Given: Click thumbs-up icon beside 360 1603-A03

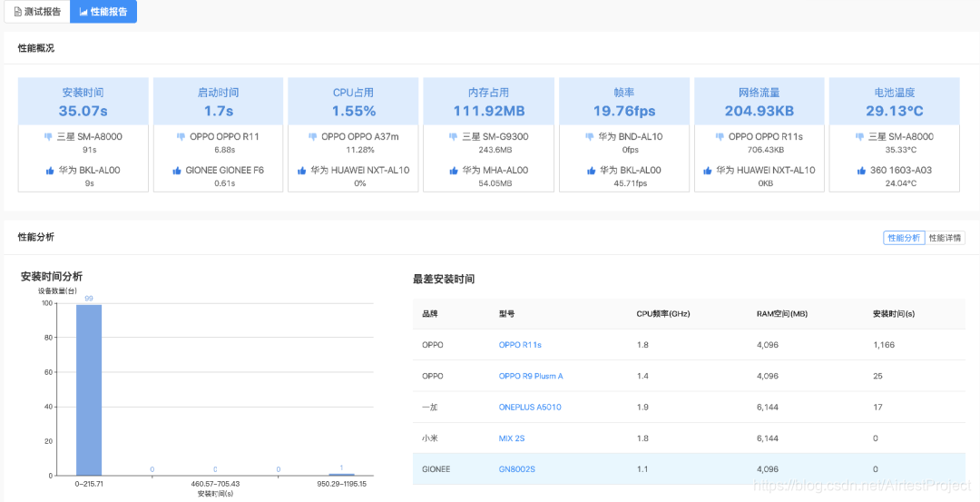Looking at the screenshot, I should (862, 170).
